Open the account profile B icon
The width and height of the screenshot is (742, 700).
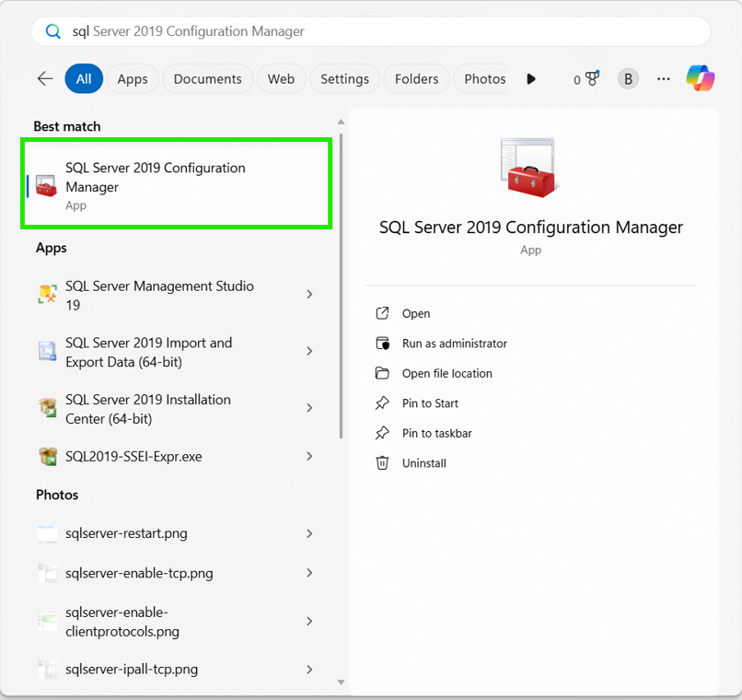pyautogui.click(x=628, y=78)
